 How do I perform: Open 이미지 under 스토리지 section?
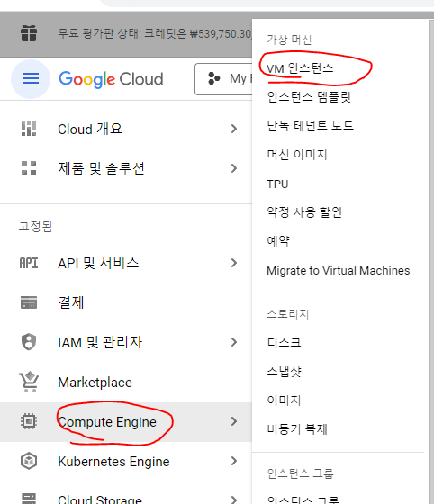(284, 400)
